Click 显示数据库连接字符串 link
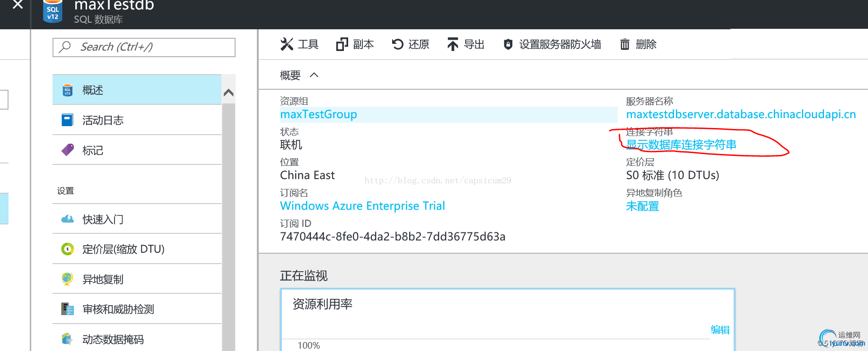868x351 pixels. [x=681, y=145]
